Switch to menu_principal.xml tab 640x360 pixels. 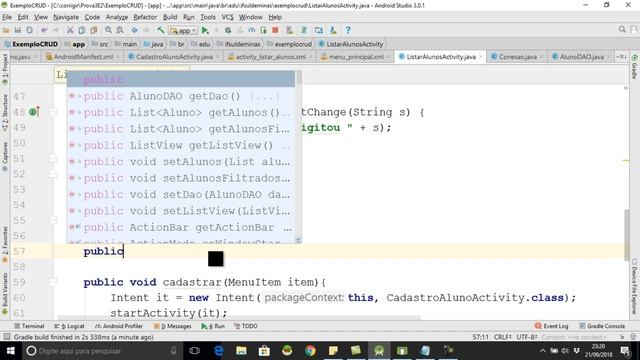pyautogui.click(x=356, y=57)
